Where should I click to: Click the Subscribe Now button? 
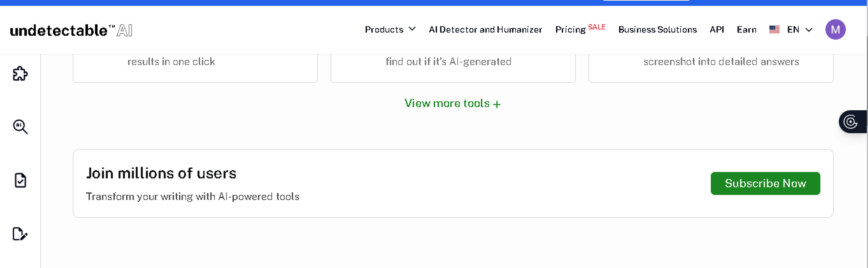[765, 183]
